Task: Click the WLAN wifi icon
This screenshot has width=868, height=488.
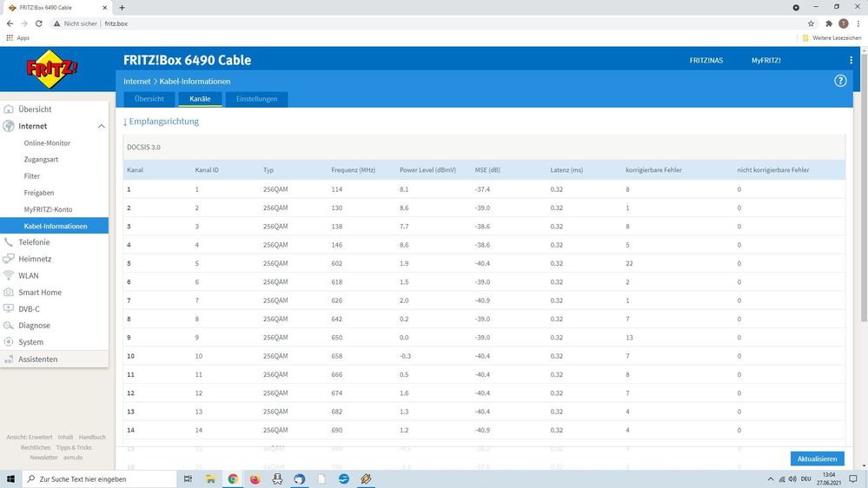Action: [9, 275]
